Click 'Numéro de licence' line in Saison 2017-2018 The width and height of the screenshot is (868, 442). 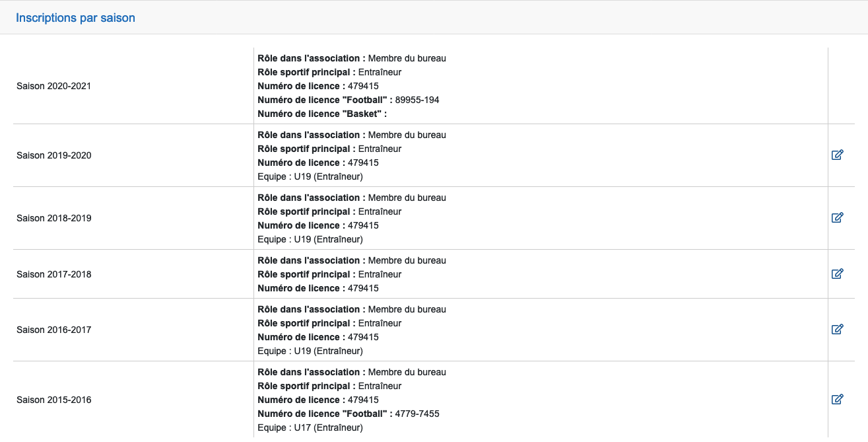(x=318, y=288)
